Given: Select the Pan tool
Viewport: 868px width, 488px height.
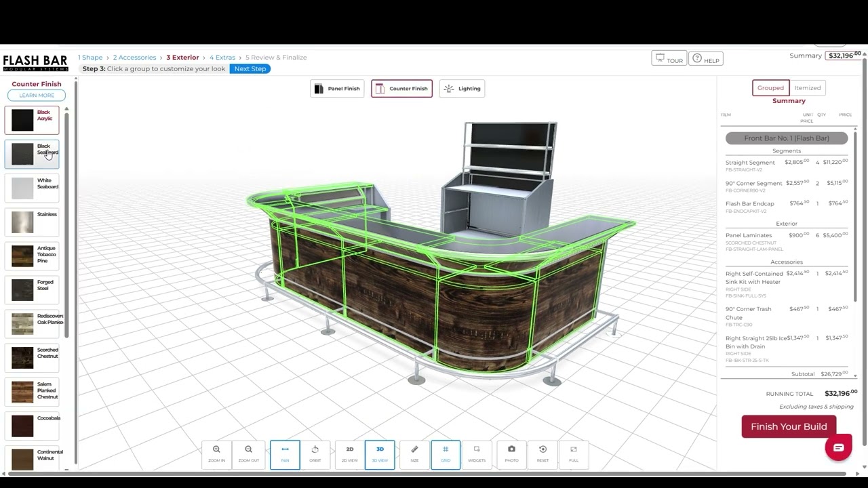Looking at the screenshot, I should coord(285,454).
